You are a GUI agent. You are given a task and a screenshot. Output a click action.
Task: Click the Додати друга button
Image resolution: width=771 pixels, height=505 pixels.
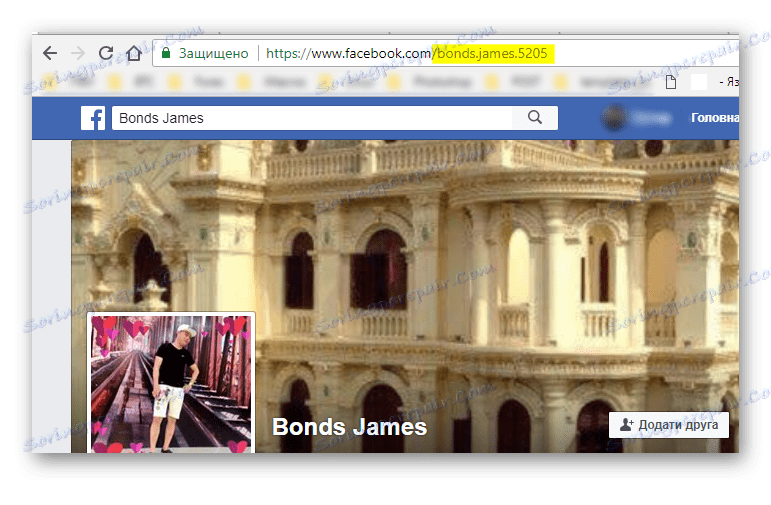coord(669,424)
